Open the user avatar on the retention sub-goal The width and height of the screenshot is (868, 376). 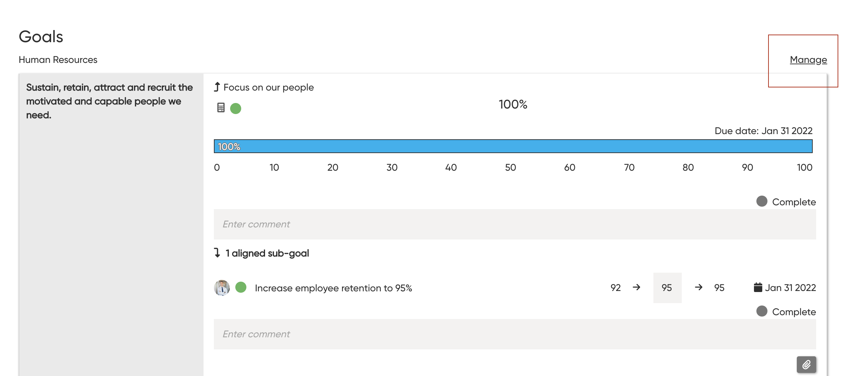click(222, 288)
